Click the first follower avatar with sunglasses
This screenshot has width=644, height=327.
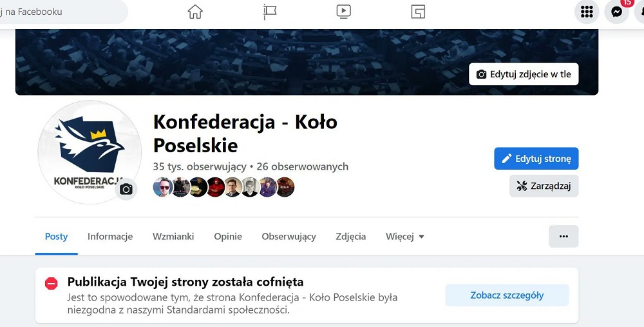pyautogui.click(x=163, y=187)
